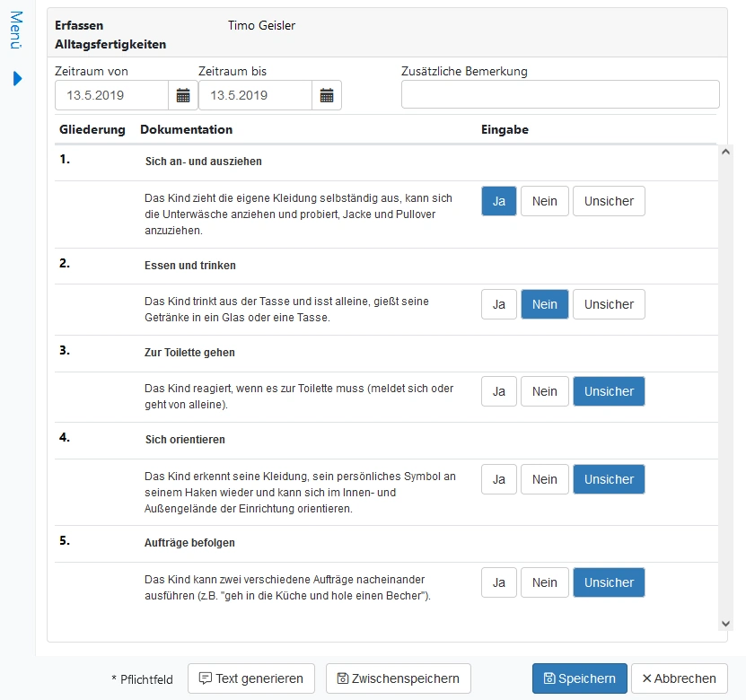Select Ja for Sich an- und ausziehen
The image size is (746, 700).
pos(499,201)
